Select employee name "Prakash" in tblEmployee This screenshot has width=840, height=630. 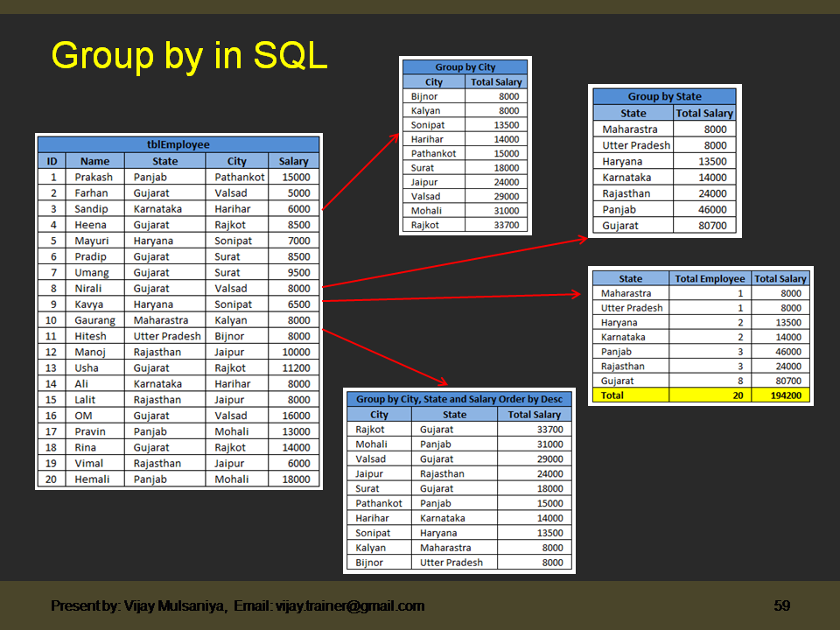94,177
